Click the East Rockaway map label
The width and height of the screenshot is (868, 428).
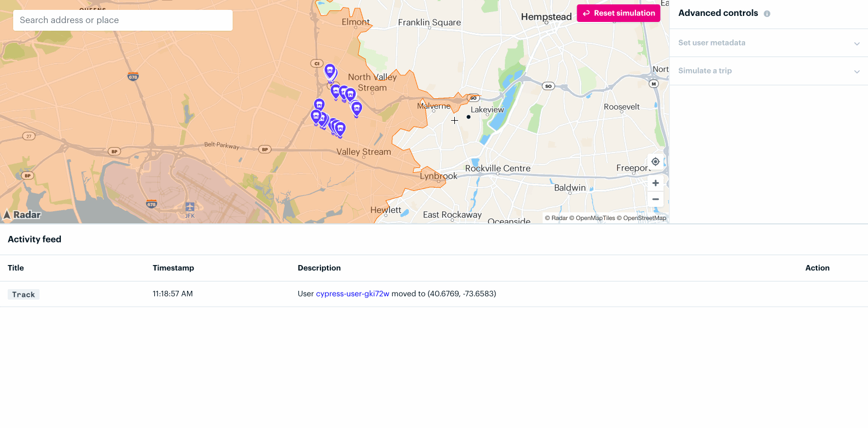pos(452,215)
